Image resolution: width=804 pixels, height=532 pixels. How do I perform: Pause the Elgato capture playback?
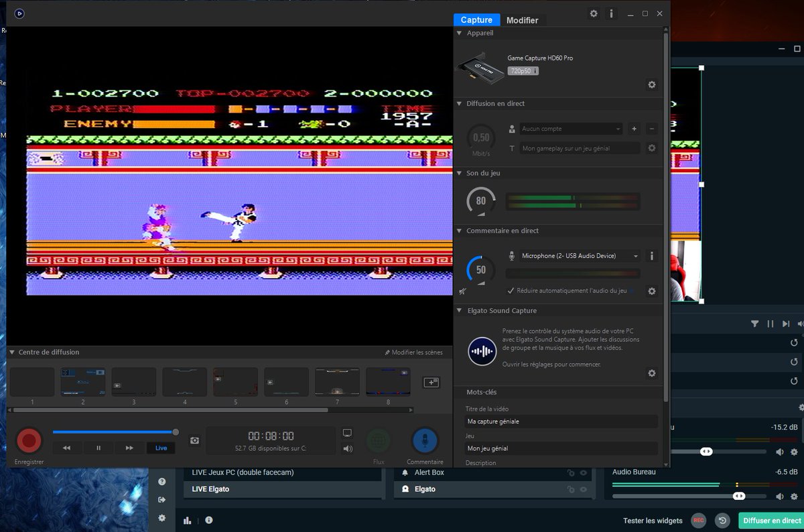coord(98,448)
